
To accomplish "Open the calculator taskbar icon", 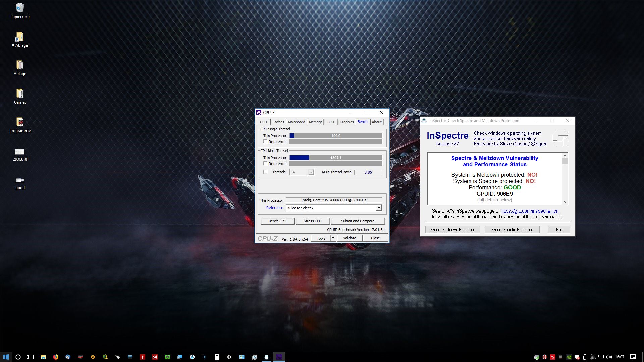I will tap(217, 357).
